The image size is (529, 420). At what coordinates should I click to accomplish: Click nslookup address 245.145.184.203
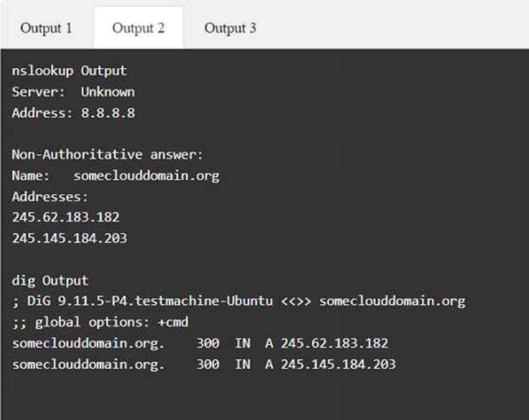pyautogui.click(x=70, y=238)
